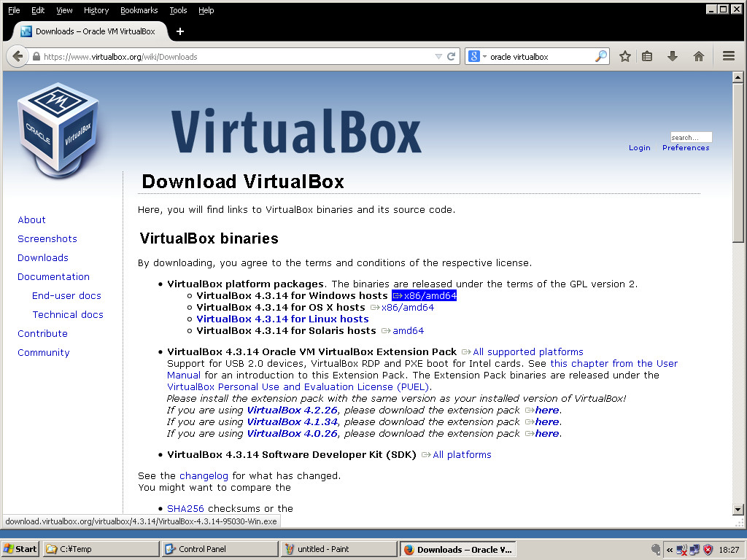Download Windows hosts x86/amd64 installer
The image size is (747, 560).
424,296
